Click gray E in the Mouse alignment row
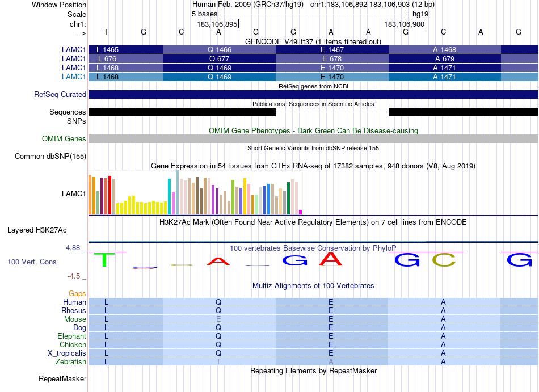Image resolution: width=539 pixels, height=392 pixels. tap(218, 319)
